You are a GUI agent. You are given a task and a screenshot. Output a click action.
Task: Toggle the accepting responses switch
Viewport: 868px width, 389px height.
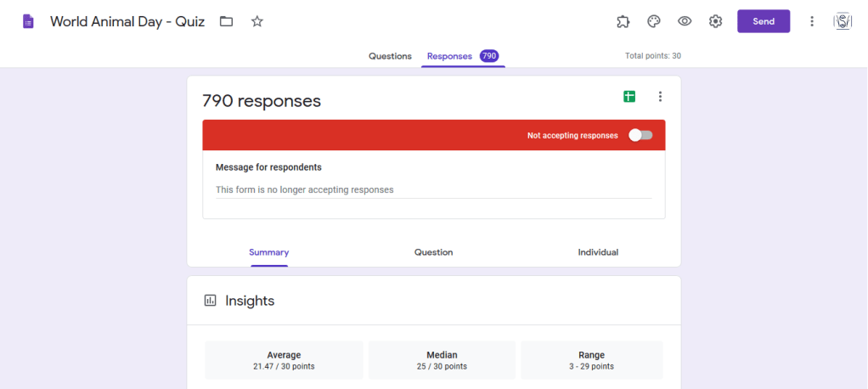point(640,135)
